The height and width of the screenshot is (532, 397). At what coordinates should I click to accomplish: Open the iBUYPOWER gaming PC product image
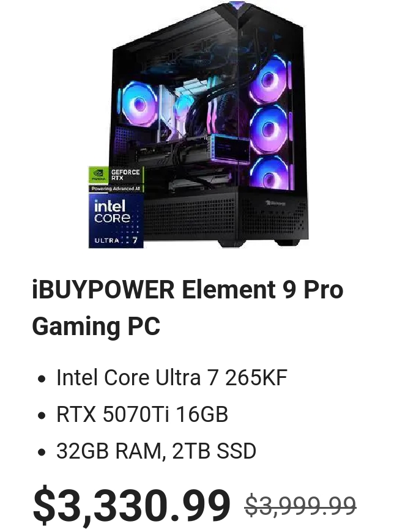point(198,125)
